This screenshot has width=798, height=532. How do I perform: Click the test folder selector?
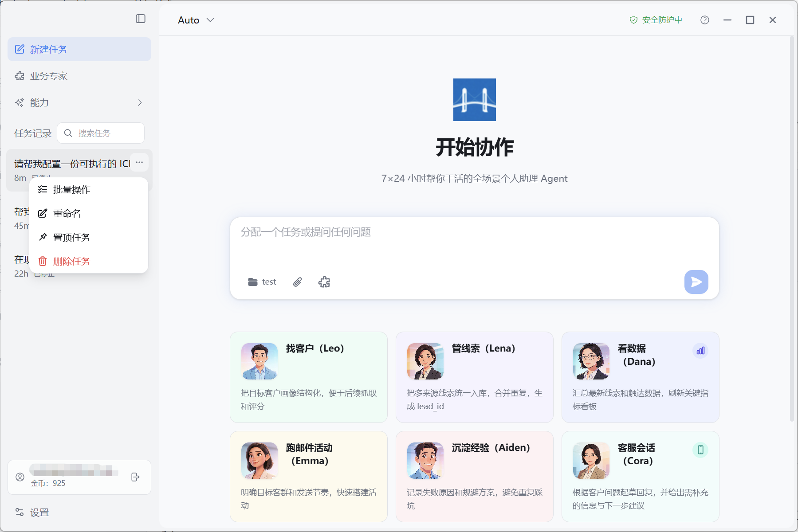pyautogui.click(x=262, y=282)
